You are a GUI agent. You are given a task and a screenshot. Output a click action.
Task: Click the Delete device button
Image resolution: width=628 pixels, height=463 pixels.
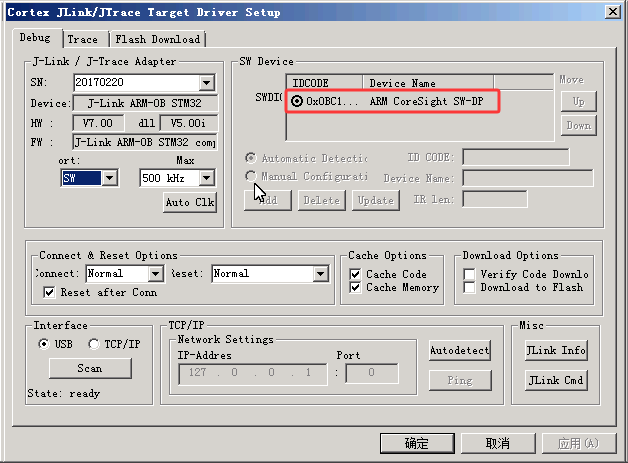point(322,200)
